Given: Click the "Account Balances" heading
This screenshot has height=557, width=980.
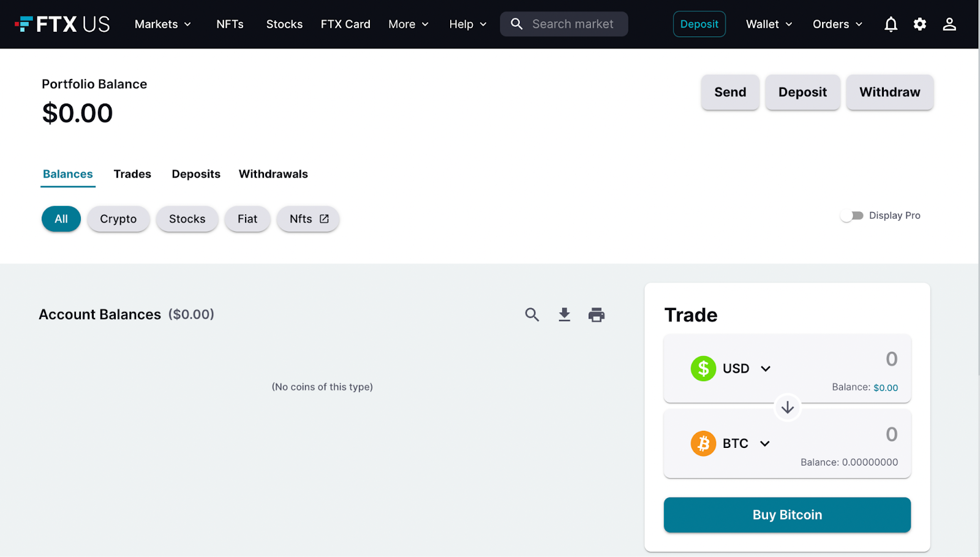Looking at the screenshot, I should [x=100, y=314].
